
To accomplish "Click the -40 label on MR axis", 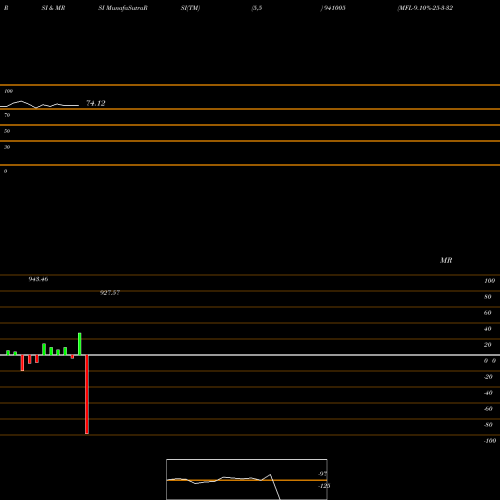I will click(x=488, y=393).
